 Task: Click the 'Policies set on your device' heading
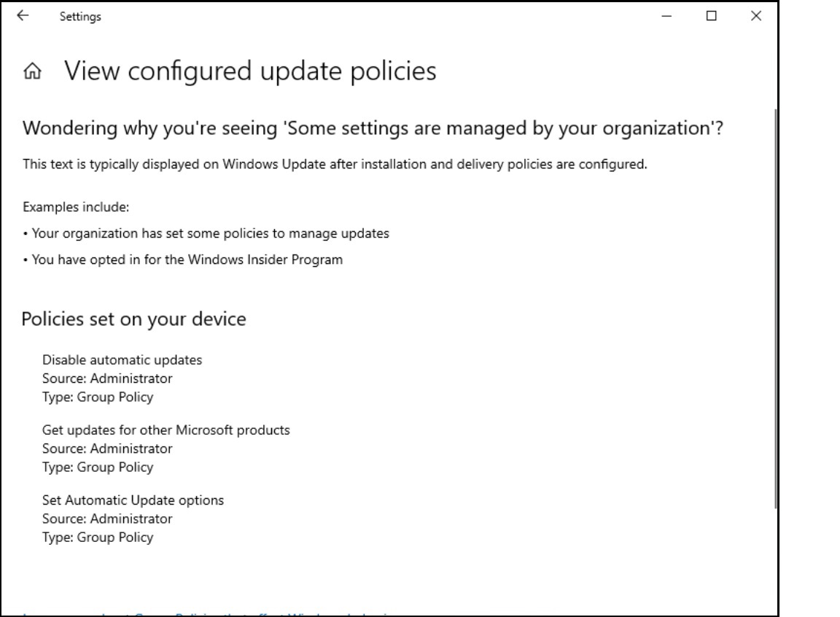pos(133,319)
